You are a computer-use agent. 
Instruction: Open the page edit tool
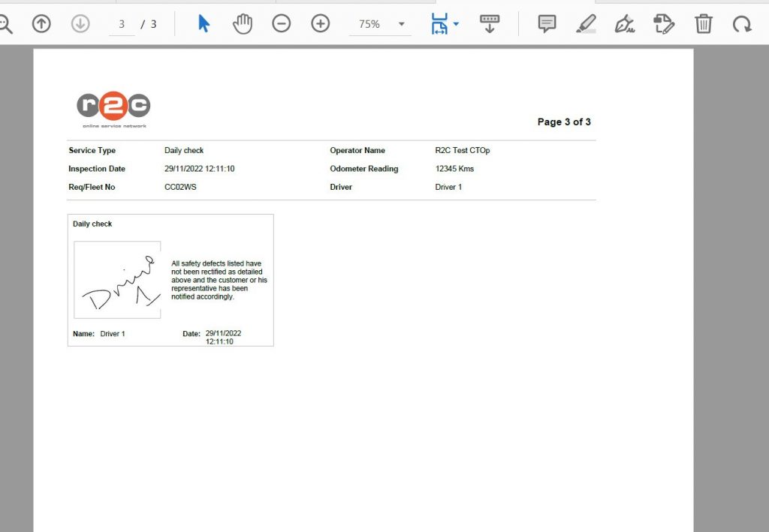point(664,23)
